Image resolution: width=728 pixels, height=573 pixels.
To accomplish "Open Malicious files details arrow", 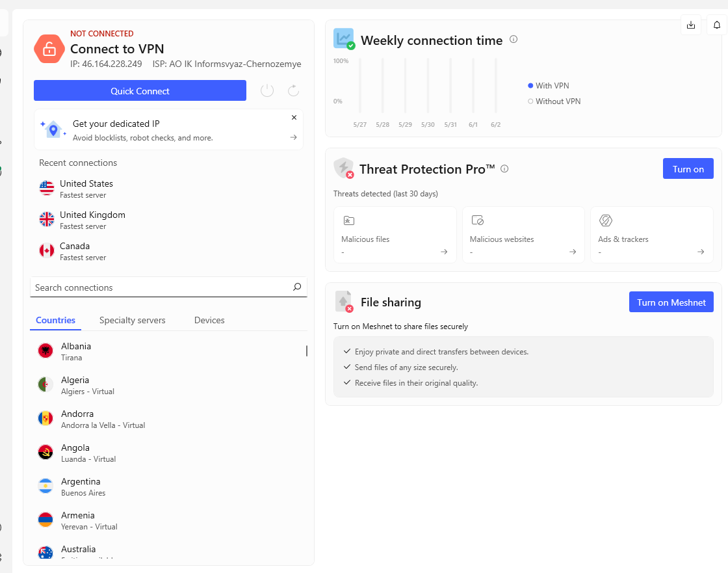I will coord(444,252).
